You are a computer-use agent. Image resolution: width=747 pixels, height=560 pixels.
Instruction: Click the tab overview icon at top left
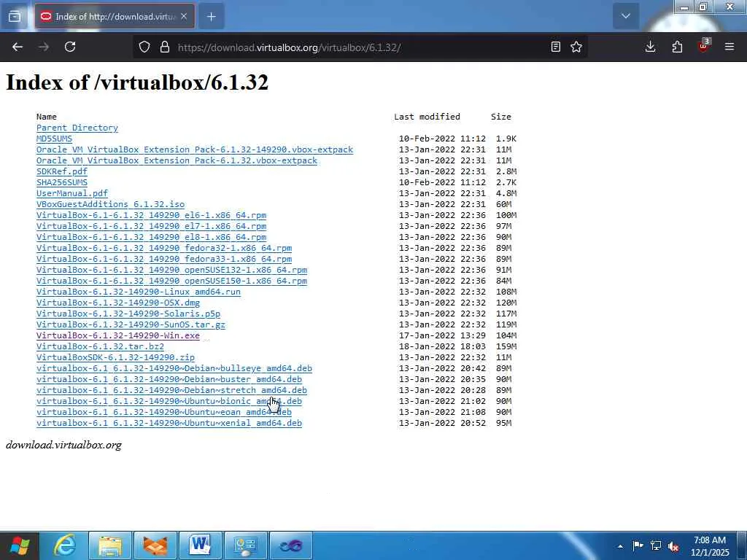click(x=15, y=17)
